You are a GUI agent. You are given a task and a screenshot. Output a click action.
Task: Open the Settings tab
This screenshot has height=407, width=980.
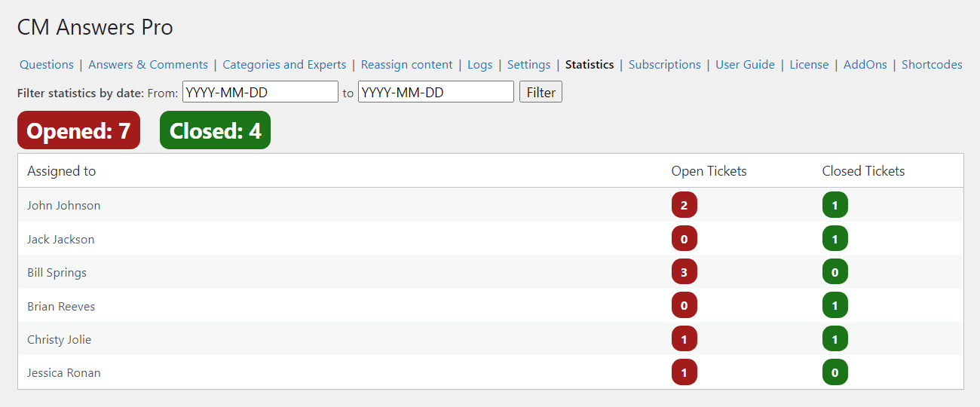coord(528,65)
